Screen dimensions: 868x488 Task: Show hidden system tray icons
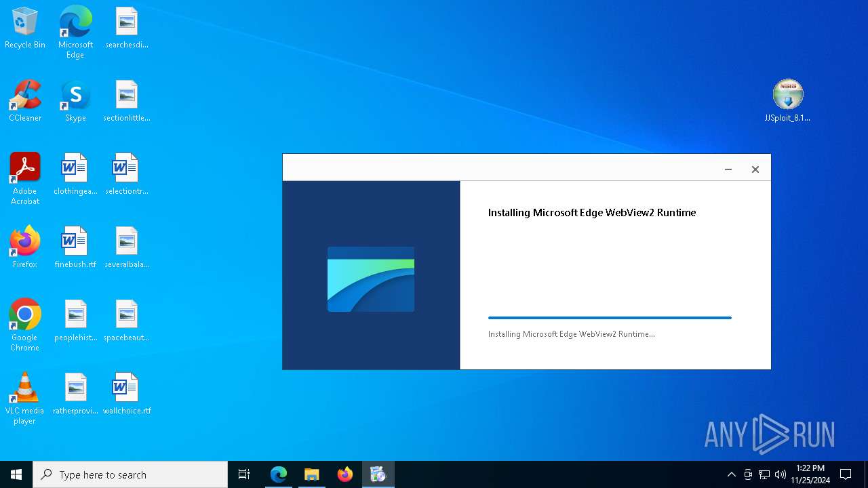click(x=731, y=474)
